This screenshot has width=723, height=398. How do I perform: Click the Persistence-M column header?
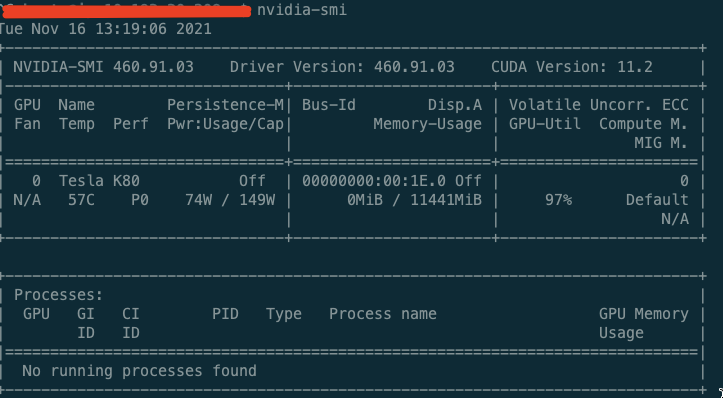[225, 105]
